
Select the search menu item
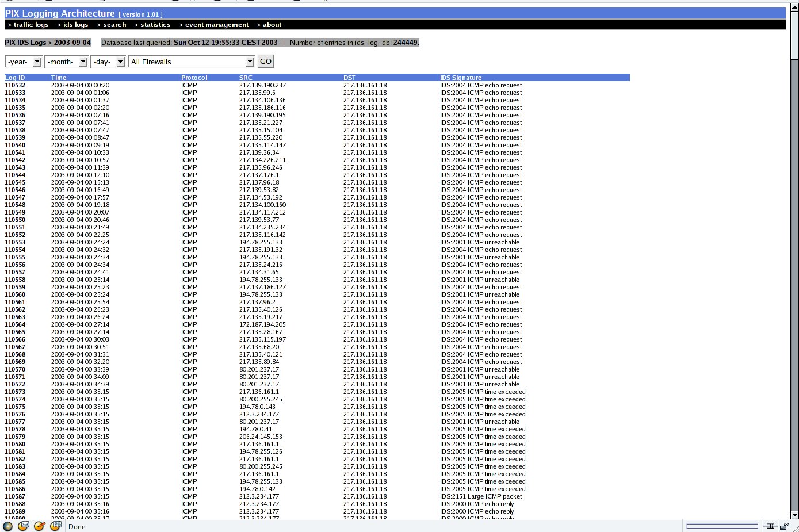pos(112,25)
